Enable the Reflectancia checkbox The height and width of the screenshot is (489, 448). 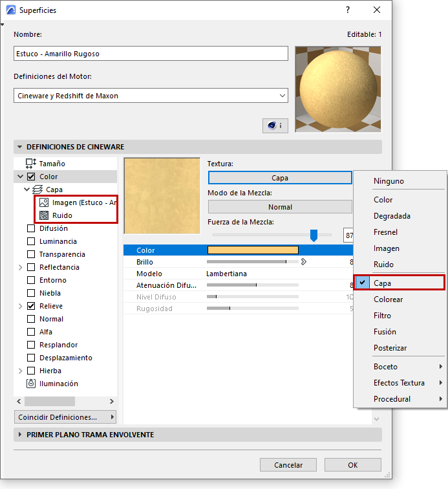tap(31, 267)
